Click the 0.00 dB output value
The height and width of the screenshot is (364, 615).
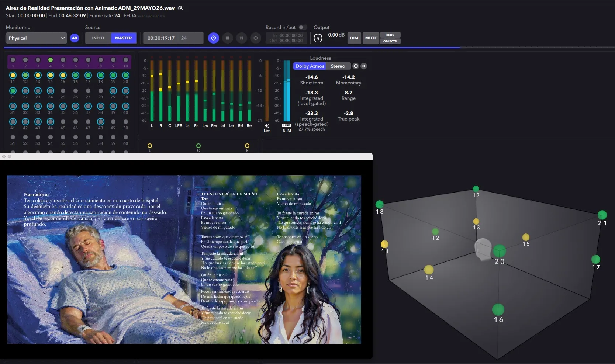[x=336, y=35]
